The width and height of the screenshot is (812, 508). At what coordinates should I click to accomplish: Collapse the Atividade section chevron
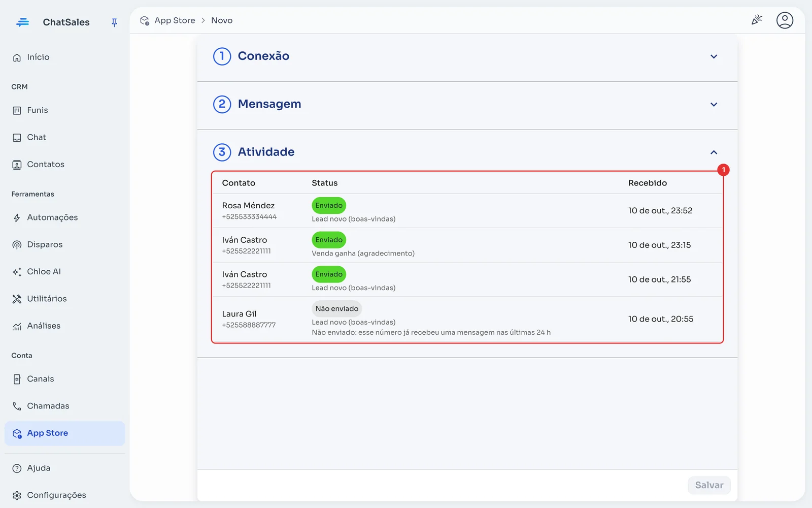point(714,152)
